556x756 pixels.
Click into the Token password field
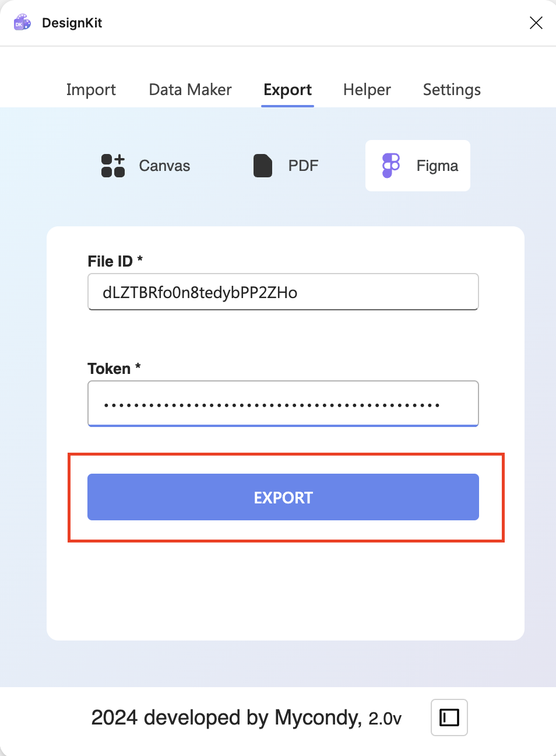tap(283, 404)
